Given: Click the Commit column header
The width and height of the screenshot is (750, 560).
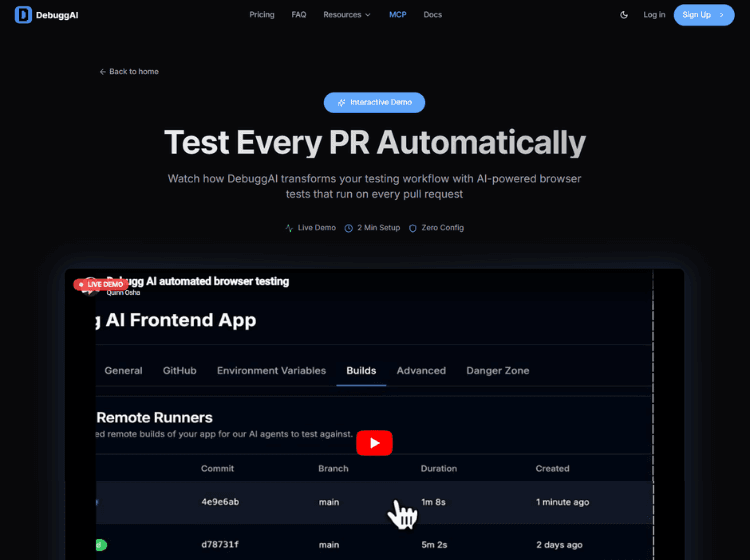Looking at the screenshot, I should point(217,469).
